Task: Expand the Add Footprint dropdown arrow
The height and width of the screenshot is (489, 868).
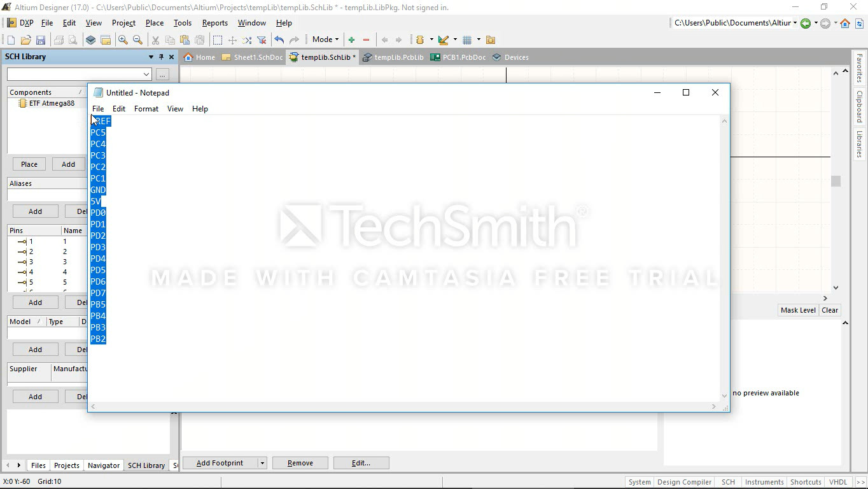Action: [x=262, y=463]
